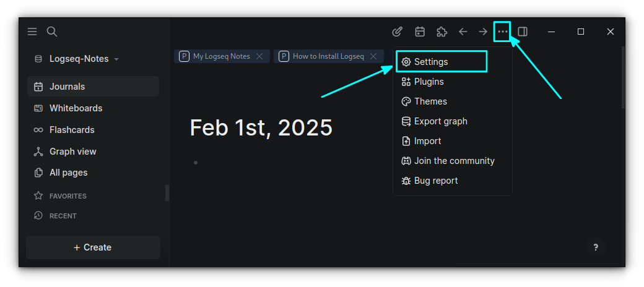The height and width of the screenshot is (287, 644).
Task: Click the empty journal bullet block
Action: point(196,163)
